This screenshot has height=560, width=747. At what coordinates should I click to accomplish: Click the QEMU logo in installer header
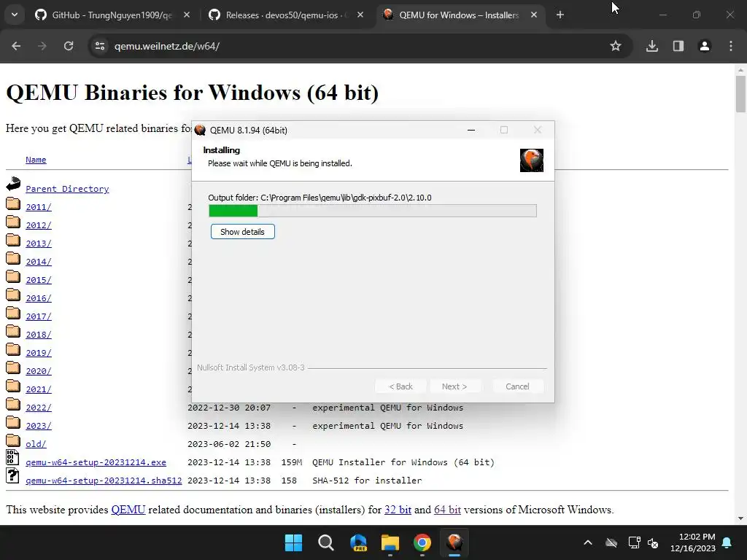click(532, 160)
